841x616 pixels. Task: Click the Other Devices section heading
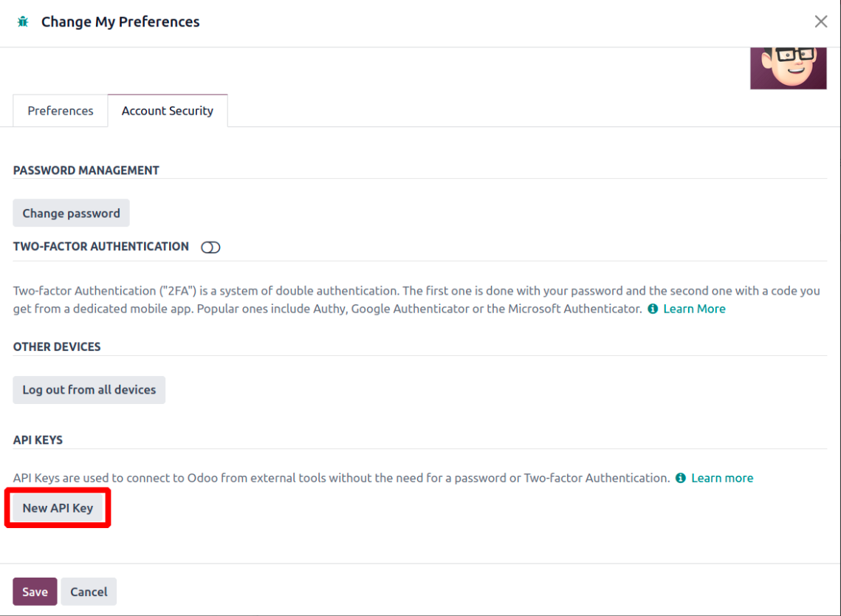(x=57, y=347)
